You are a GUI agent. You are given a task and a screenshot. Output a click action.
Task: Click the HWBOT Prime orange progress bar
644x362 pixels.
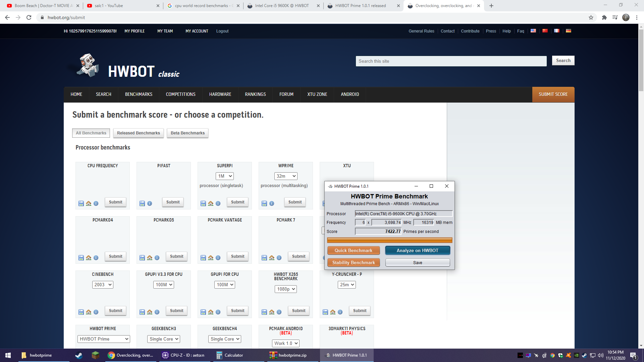pos(389,240)
